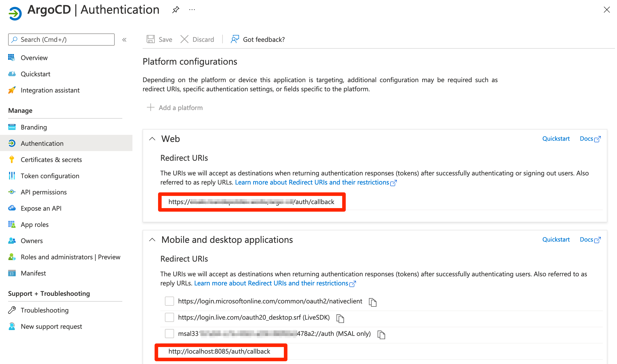This screenshot has height=364, width=617.
Task: Check the login.live.com LiveSDK URI box
Action: pos(169,317)
